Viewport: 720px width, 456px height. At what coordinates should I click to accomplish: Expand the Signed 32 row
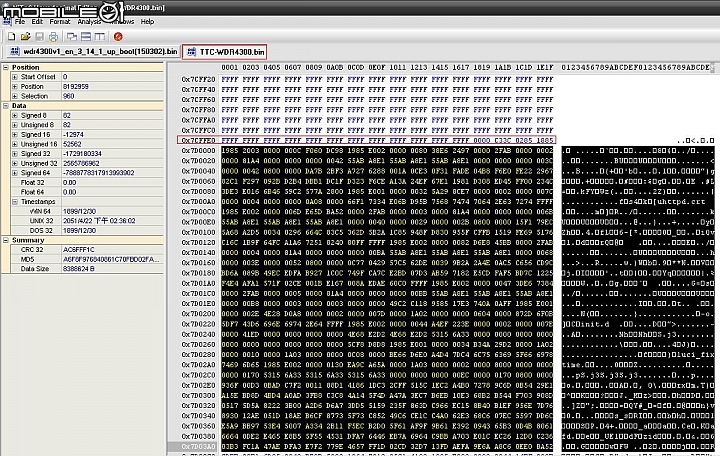pos(15,154)
